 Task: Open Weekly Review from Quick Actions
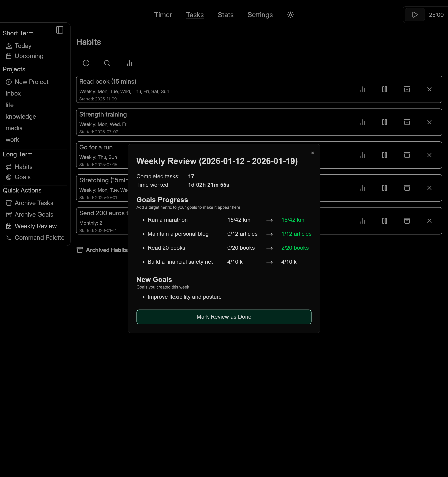coord(36,226)
